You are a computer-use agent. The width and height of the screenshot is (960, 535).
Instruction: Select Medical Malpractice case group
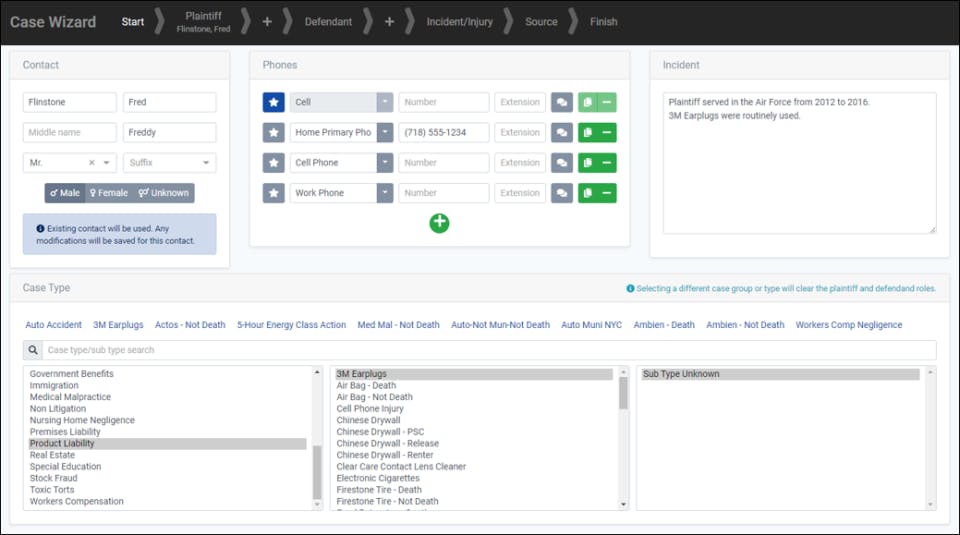[167, 397]
